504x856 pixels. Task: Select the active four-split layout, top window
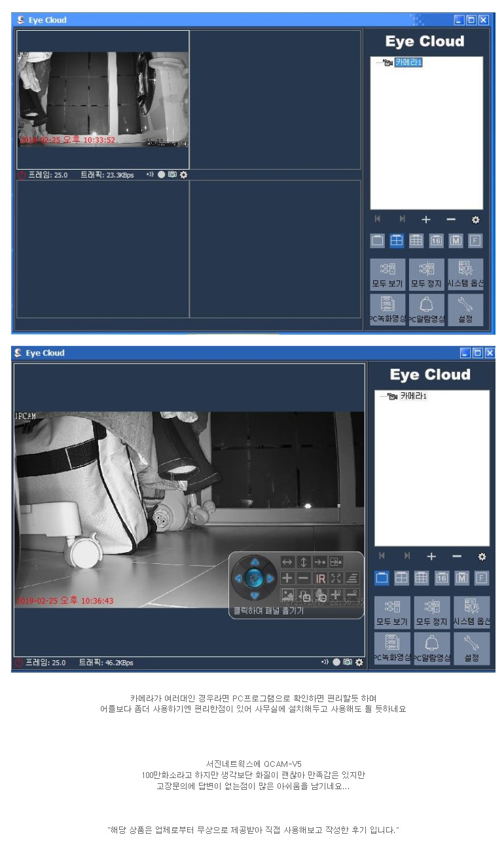pyautogui.click(x=397, y=240)
